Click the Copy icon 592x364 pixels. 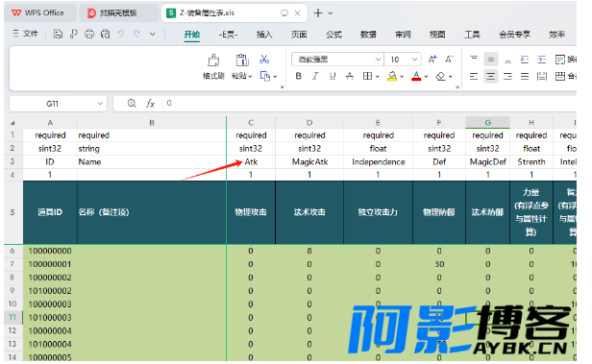point(265,76)
